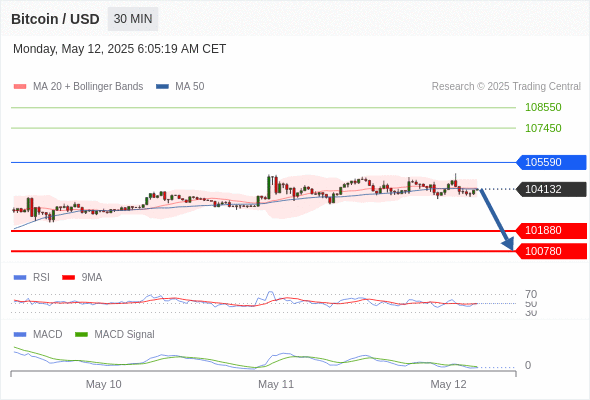The width and height of the screenshot is (590, 400).
Task: Click the MA 20 + Bollinger Bands legend swatch
Action: 20,87
